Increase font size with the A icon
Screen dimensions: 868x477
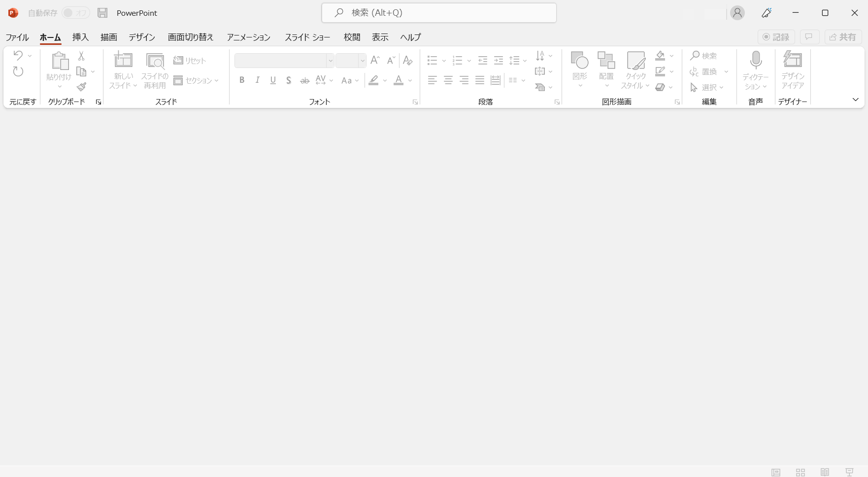click(375, 60)
